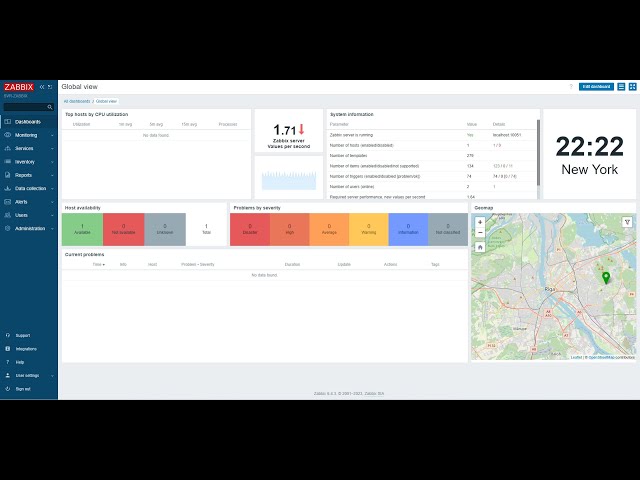Click the gray Unknown host tile
640x480 pixels.
(x=165, y=229)
